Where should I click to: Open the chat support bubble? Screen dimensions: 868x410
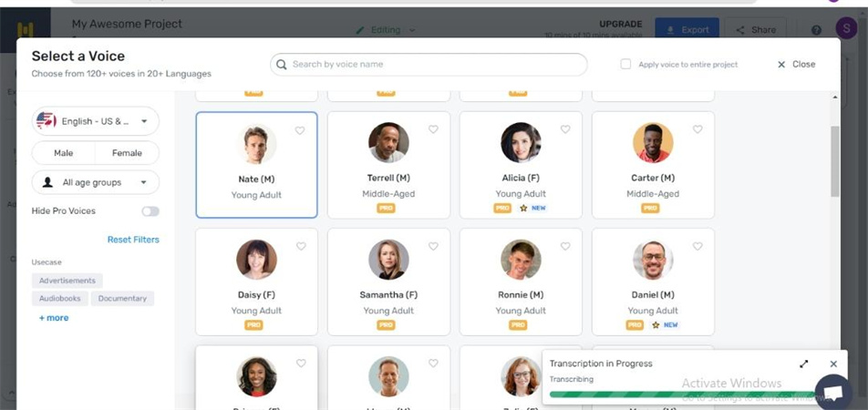click(x=833, y=392)
